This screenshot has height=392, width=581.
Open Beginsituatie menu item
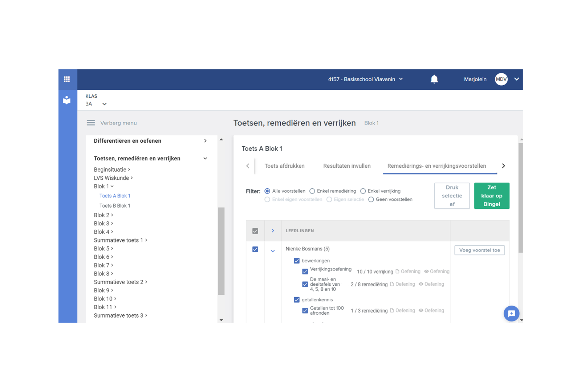pos(112,170)
